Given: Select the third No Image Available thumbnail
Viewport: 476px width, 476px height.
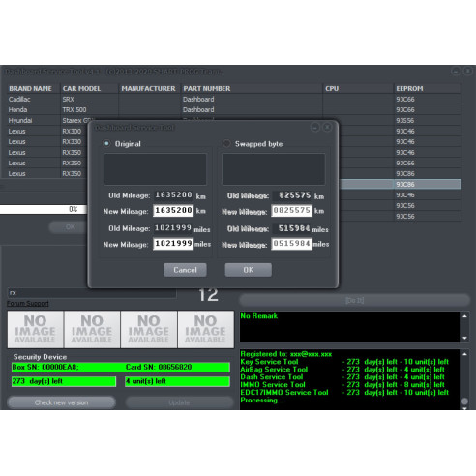Looking at the screenshot, I should [149, 330].
